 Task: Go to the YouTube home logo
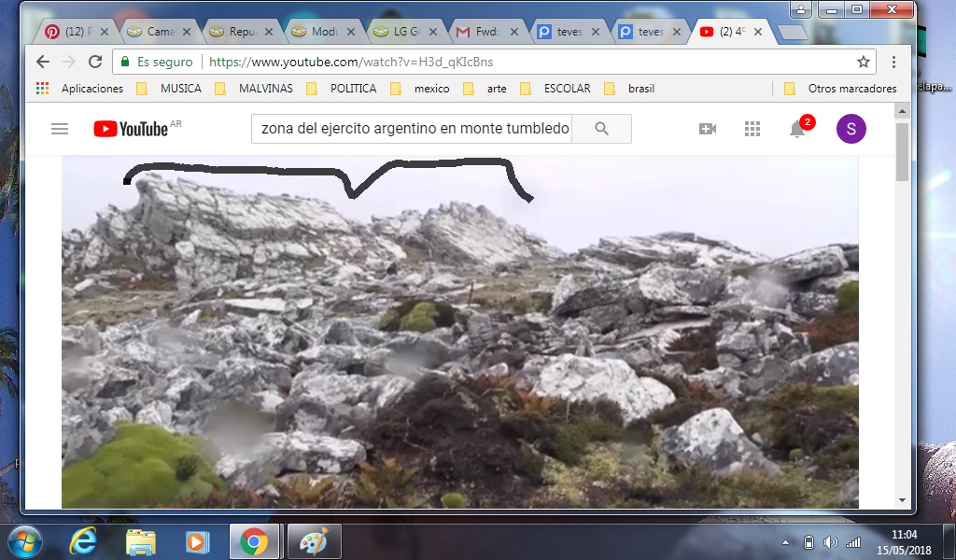pos(131,129)
